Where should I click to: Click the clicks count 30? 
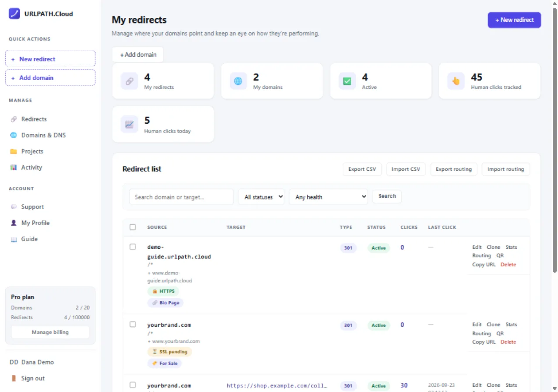[x=404, y=385]
